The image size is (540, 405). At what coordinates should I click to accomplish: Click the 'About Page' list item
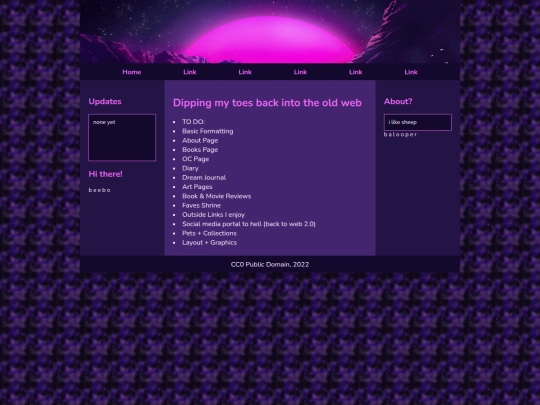tap(200, 141)
